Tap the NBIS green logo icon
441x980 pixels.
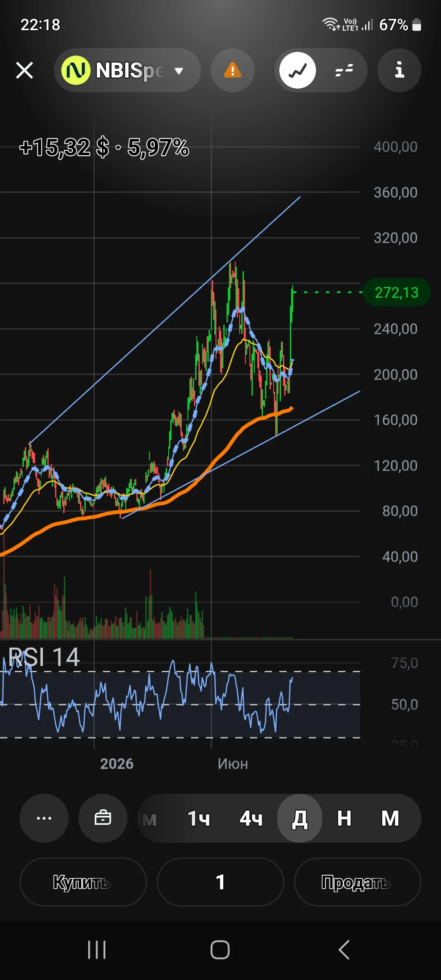[76, 70]
